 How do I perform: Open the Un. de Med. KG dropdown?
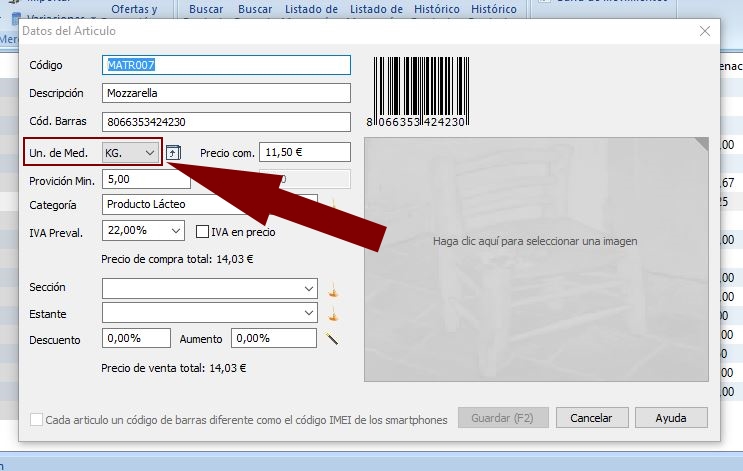pos(130,153)
